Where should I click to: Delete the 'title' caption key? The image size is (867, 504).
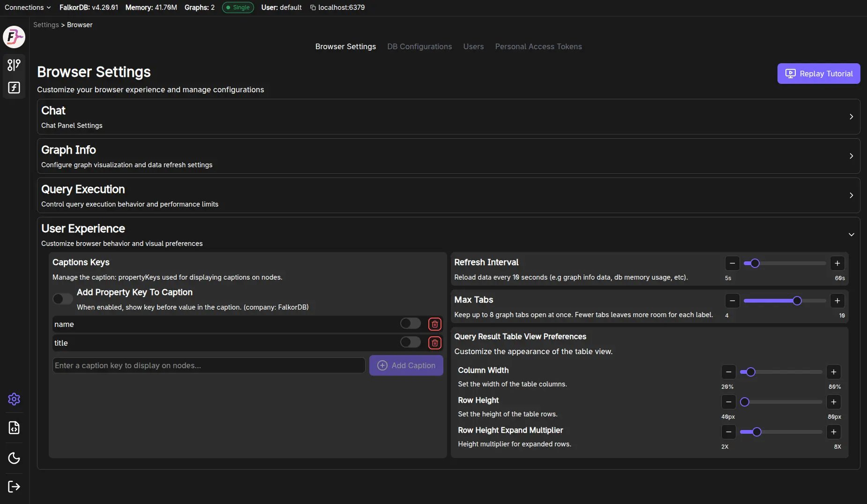tap(435, 343)
